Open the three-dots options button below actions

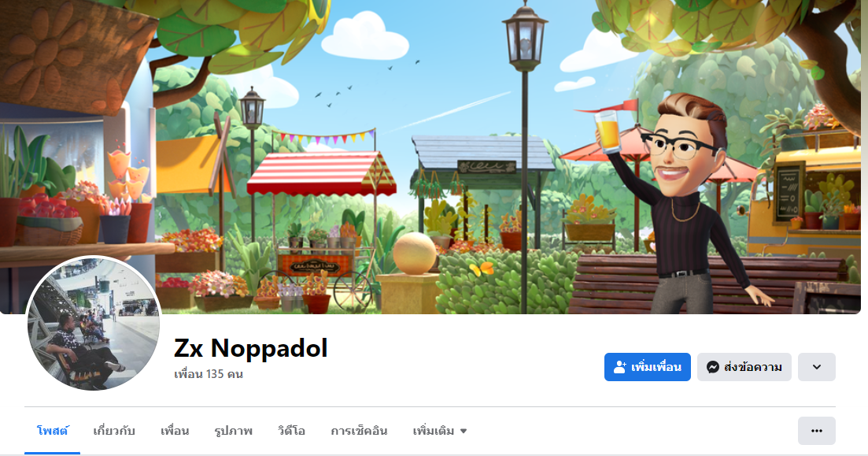point(817,431)
